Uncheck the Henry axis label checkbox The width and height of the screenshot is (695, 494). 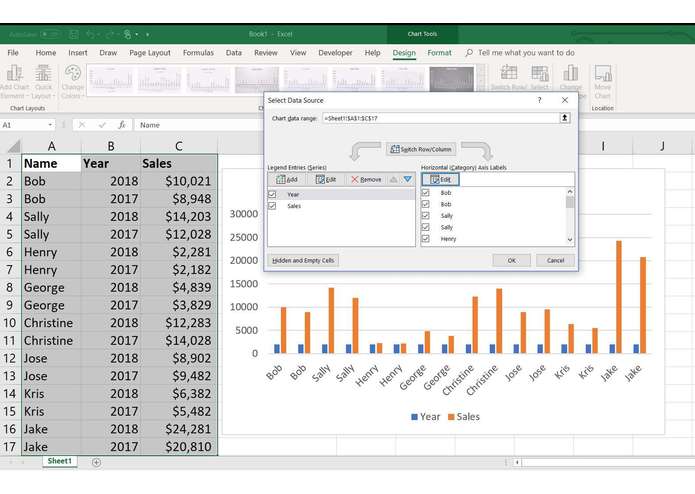[426, 238]
